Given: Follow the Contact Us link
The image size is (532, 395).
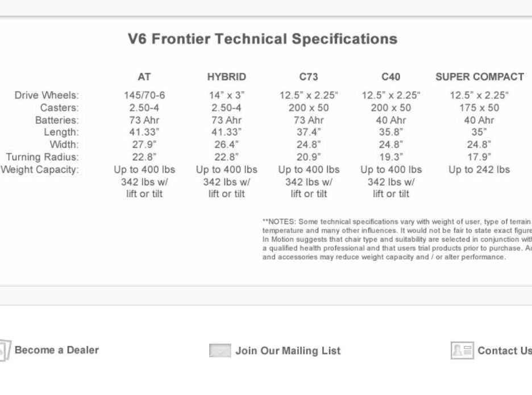Looking at the screenshot, I should pos(504,351).
